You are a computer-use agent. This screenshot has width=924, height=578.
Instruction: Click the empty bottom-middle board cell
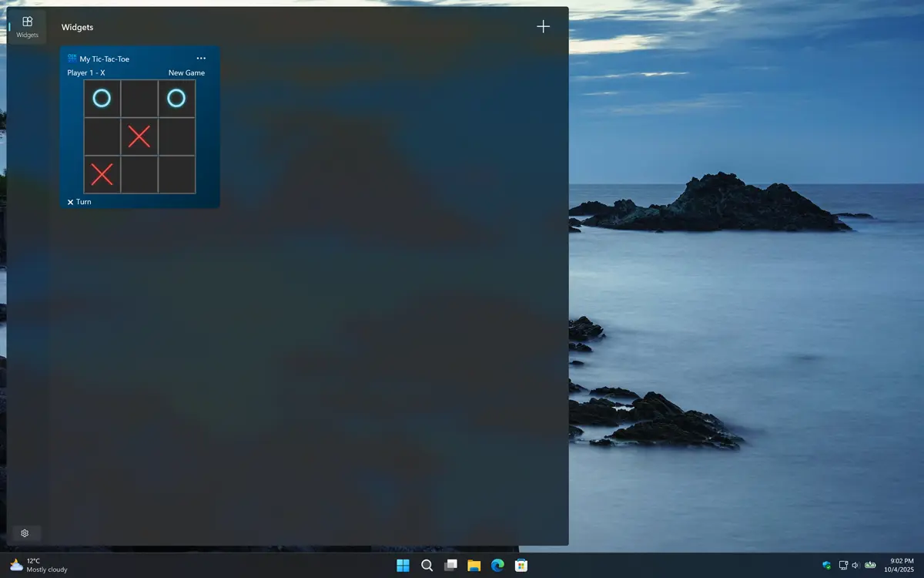coord(139,174)
